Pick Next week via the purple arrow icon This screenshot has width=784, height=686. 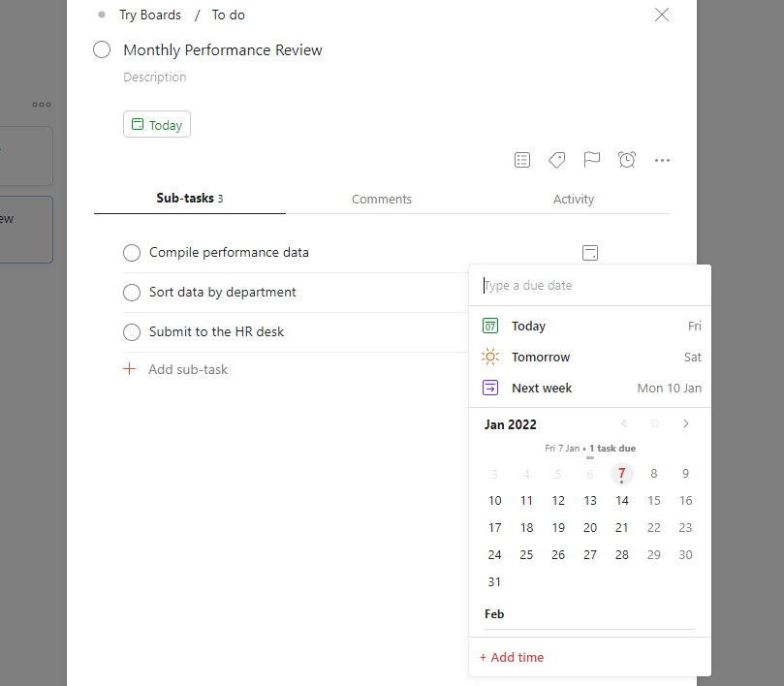coord(489,388)
